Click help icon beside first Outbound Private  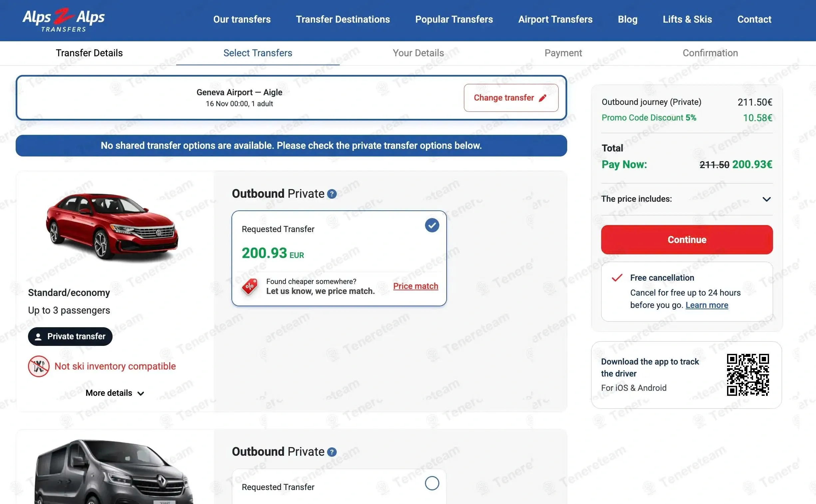(x=332, y=194)
